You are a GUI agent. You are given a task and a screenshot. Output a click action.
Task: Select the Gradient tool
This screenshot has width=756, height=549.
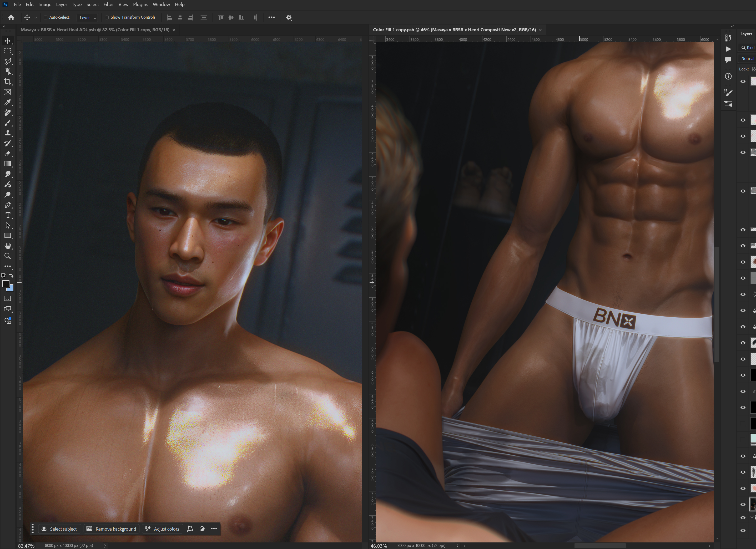7,164
